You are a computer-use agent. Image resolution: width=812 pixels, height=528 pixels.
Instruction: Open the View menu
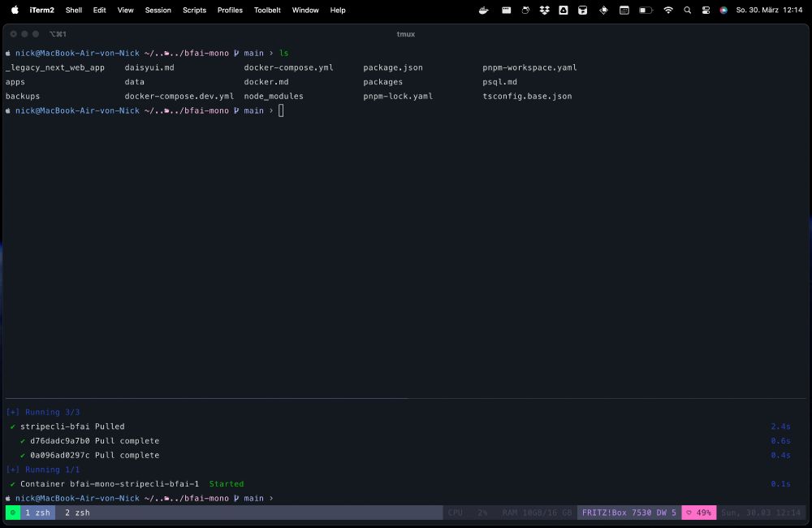125,10
